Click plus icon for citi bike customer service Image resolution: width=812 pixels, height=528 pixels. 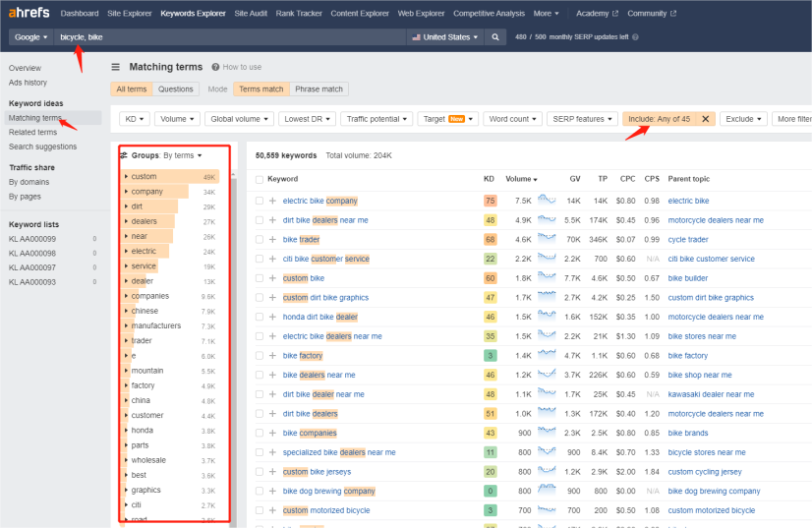pyautogui.click(x=272, y=259)
